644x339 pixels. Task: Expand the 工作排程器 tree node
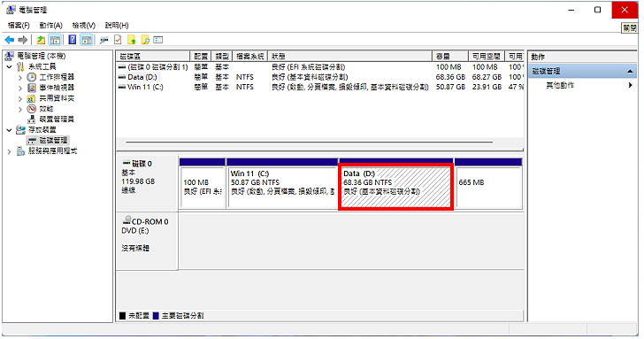[x=20, y=77]
